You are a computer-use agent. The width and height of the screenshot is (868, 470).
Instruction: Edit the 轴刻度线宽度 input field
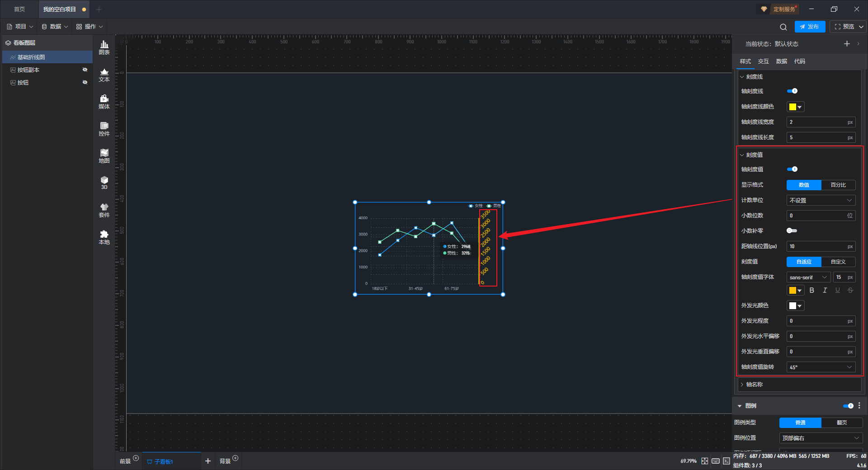pyautogui.click(x=821, y=122)
